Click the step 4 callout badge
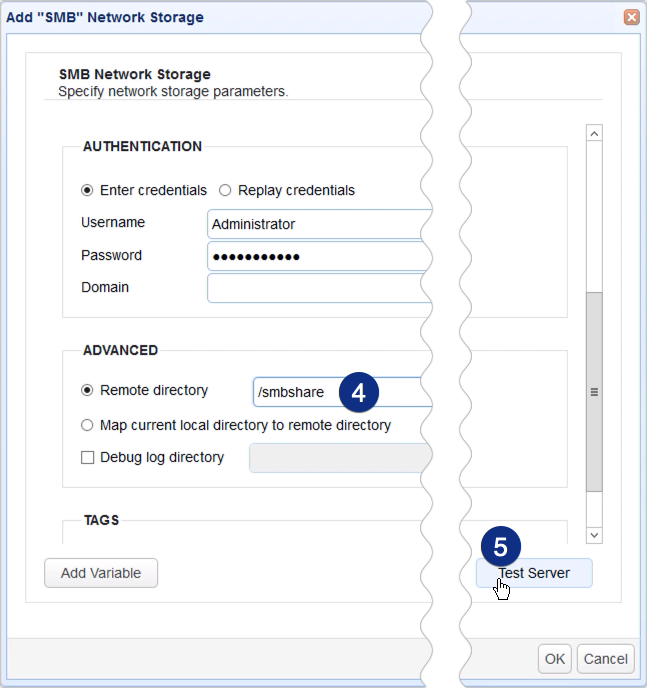Viewport: 647px width, 688px height. [x=360, y=392]
